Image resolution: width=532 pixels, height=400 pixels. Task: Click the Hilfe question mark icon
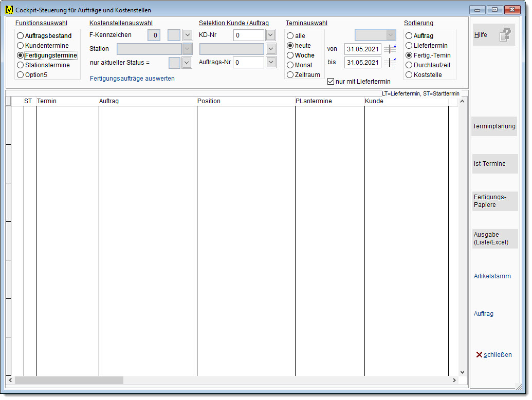[x=506, y=35]
